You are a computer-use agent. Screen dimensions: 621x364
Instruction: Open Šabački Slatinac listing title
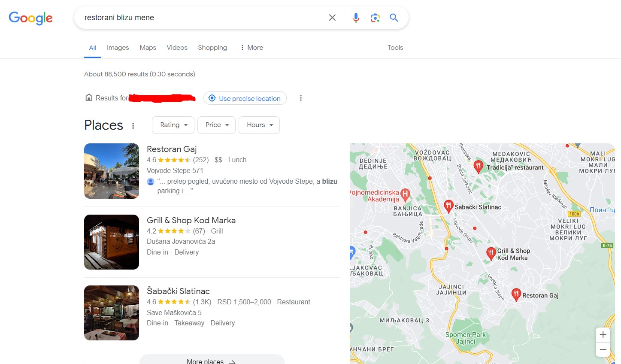[x=178, y=291]
